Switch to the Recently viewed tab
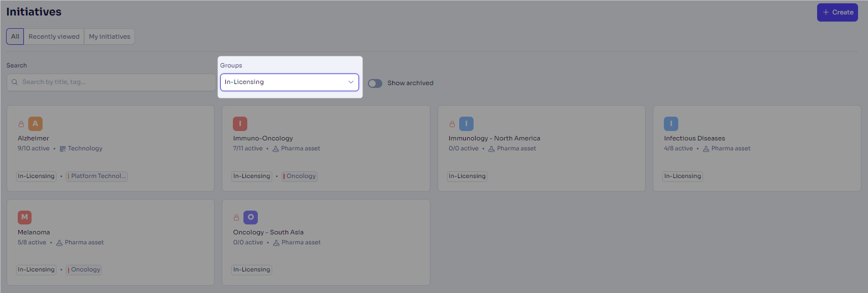 click(x=54, y=36)
